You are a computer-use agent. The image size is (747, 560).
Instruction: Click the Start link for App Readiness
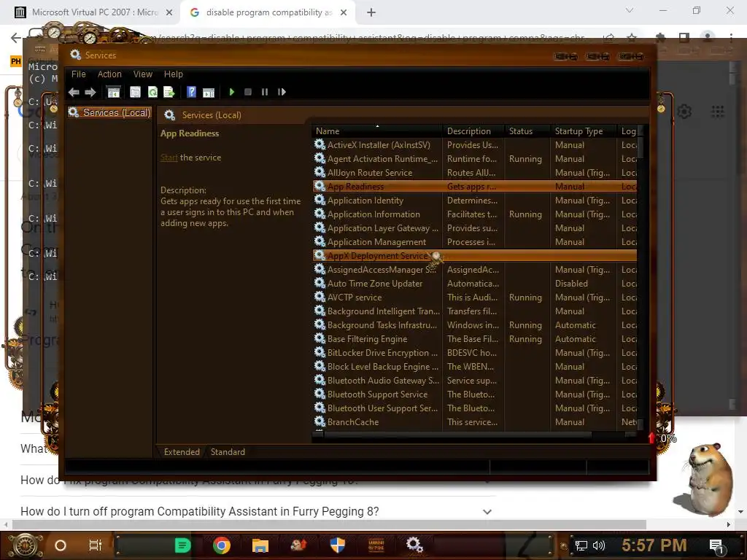click(169, 157)
